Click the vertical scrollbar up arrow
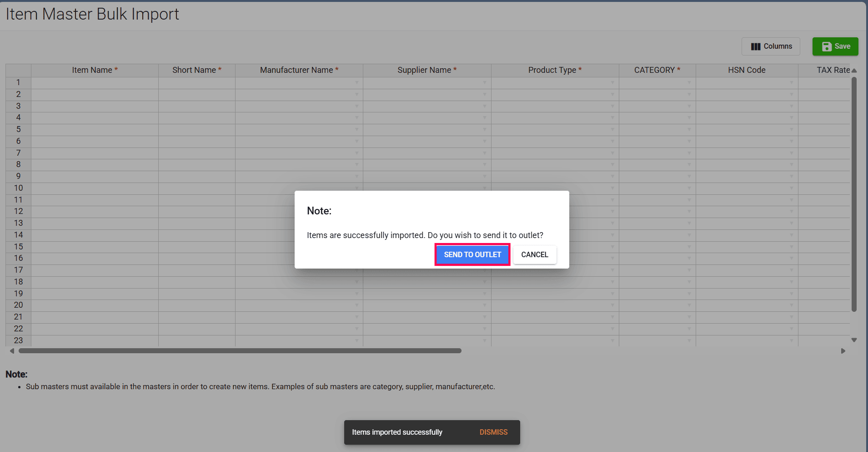This screenshot has width=868, height=452. pos(854,71)
